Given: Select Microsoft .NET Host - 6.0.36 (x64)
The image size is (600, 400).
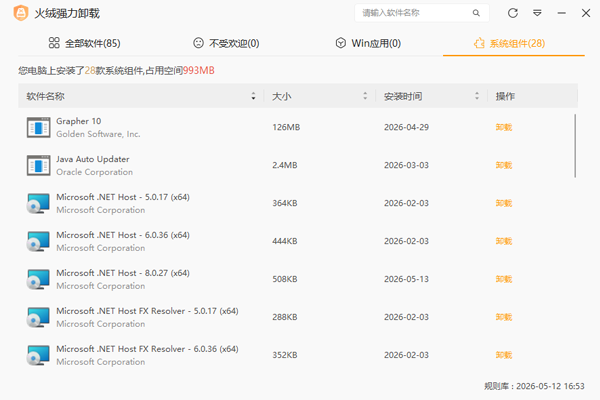Looking at the screenshot, I should (123, 235).
